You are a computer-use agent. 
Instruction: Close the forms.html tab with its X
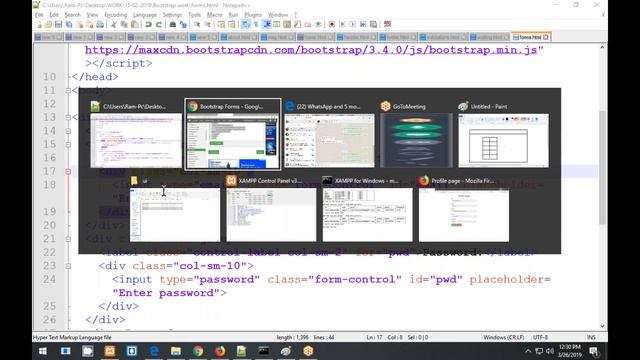[x=546, y=37]
